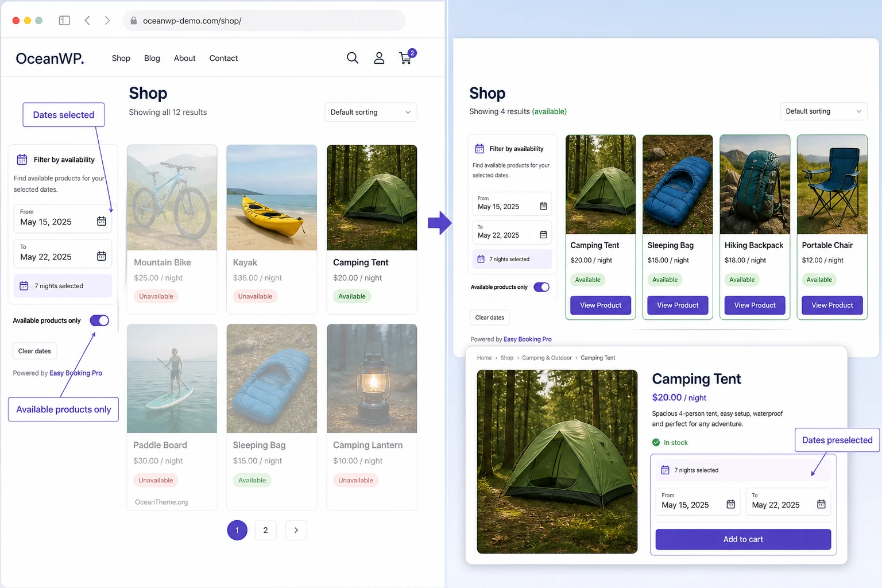The height and width of the screenshot is (588, 882).
Task: Go to the next page arrow
Action: coord(296,530)
